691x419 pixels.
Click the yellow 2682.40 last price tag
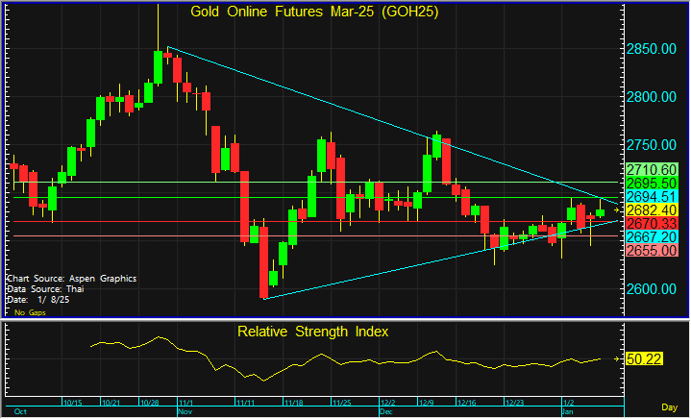tap(649, 211)
